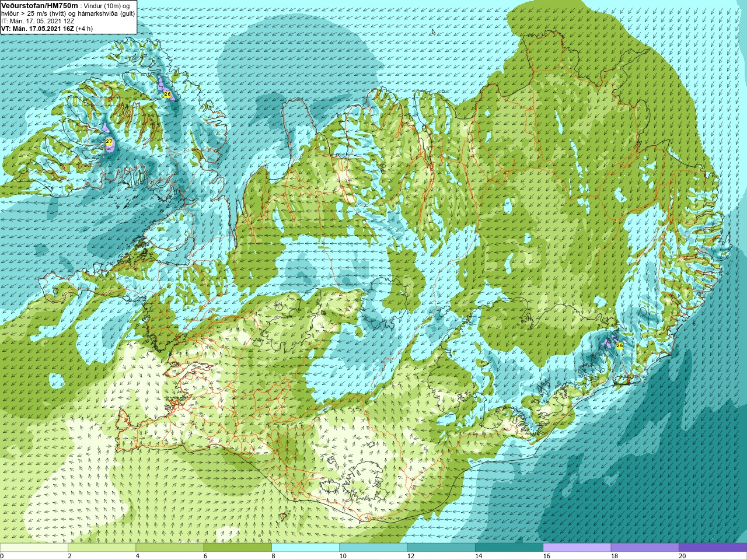
Task: Click the legend scale number 4
Action: pos(138,556)
